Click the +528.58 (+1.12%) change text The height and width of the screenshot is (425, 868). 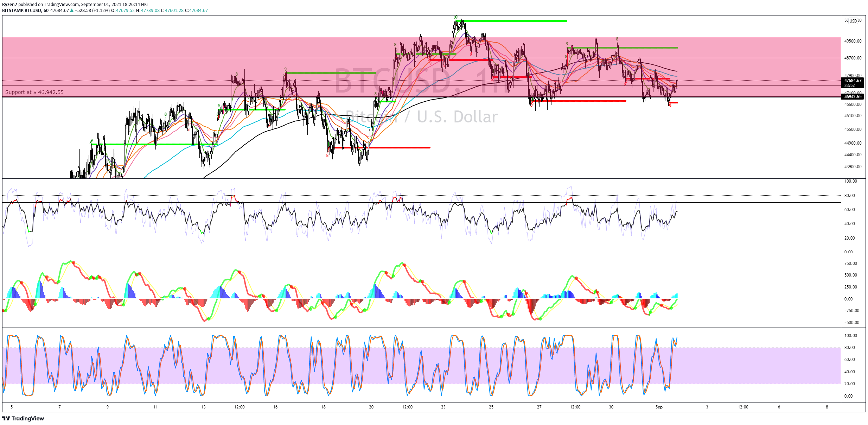92,11
